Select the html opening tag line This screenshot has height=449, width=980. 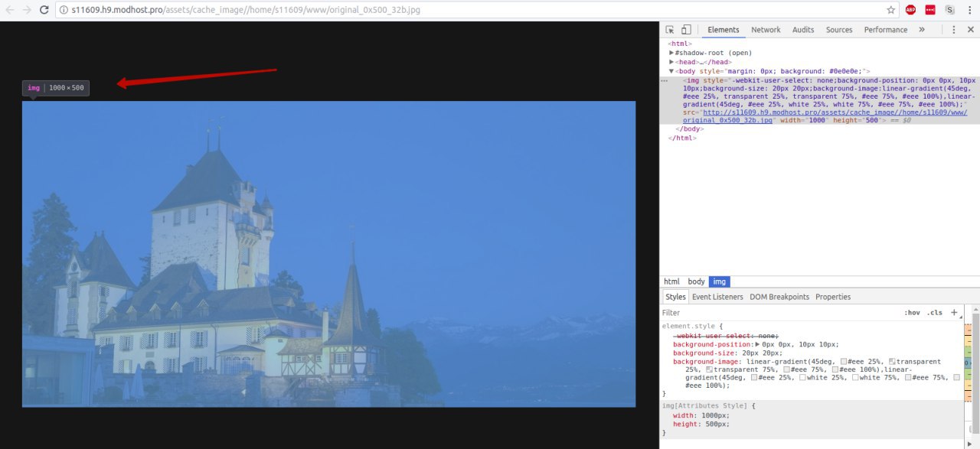pos(681,44)
